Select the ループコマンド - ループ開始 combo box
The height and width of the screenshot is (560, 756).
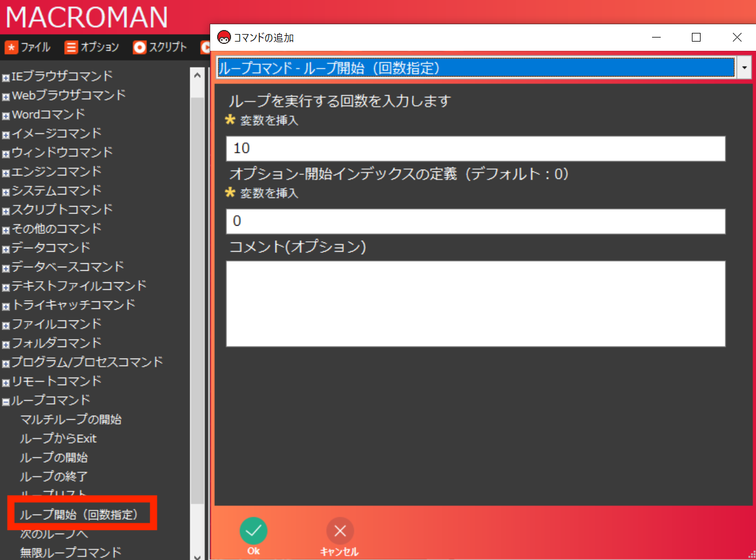(476, 68)
